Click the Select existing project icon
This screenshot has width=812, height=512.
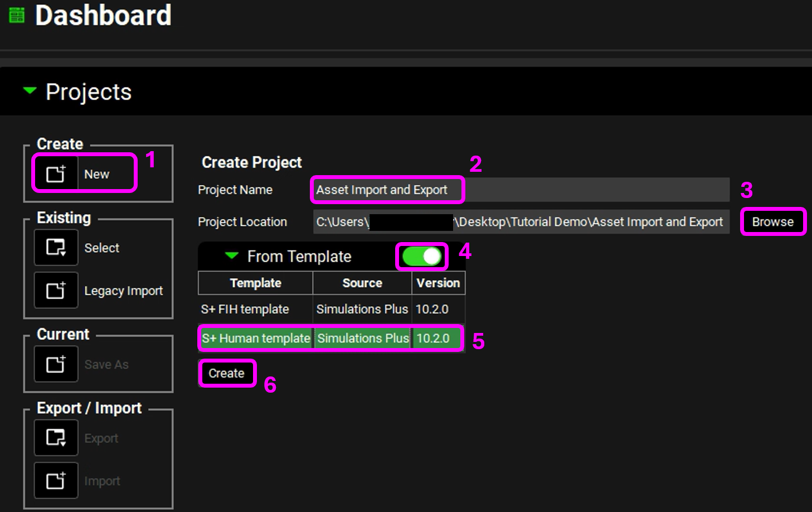(x=56, y=248)
